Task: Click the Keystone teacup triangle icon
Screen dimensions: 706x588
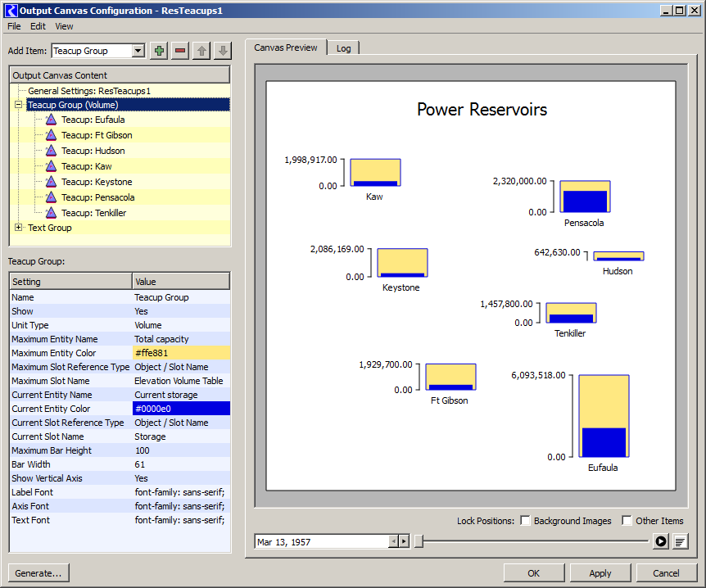Action: 52,182
